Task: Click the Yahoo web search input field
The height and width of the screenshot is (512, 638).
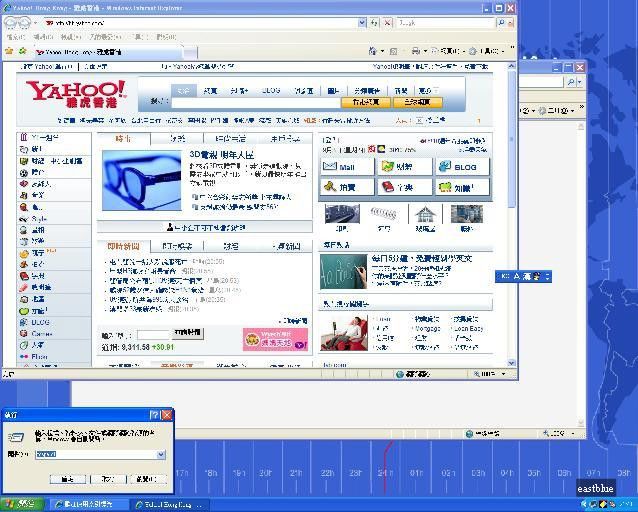Action: (256, 102)
